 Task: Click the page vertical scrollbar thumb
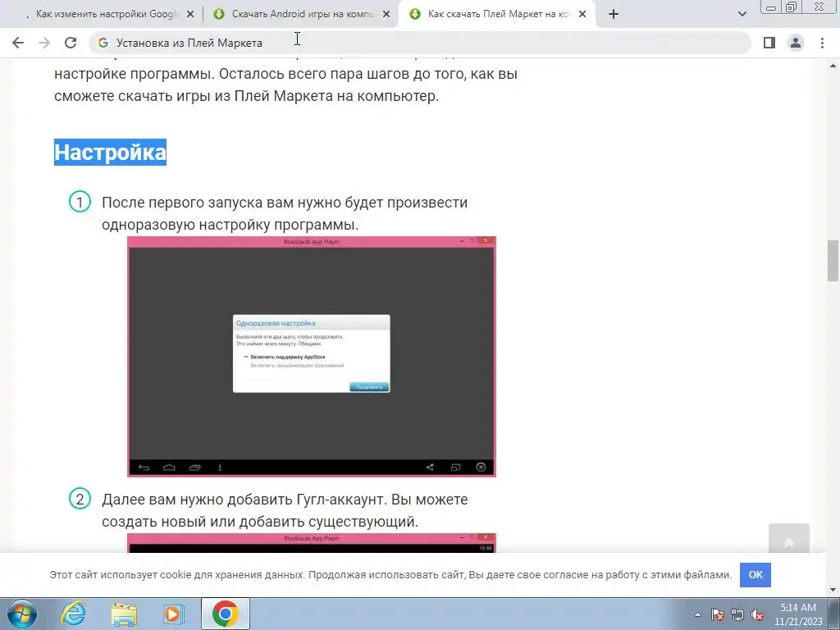tap(833, 261)
